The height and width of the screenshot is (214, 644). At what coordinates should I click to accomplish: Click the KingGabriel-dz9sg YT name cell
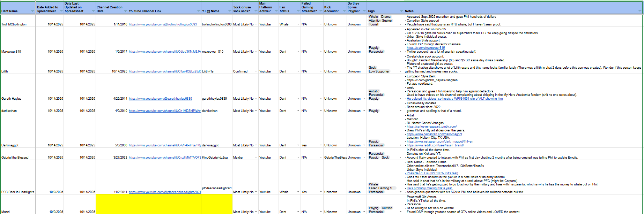coord(217,154)
